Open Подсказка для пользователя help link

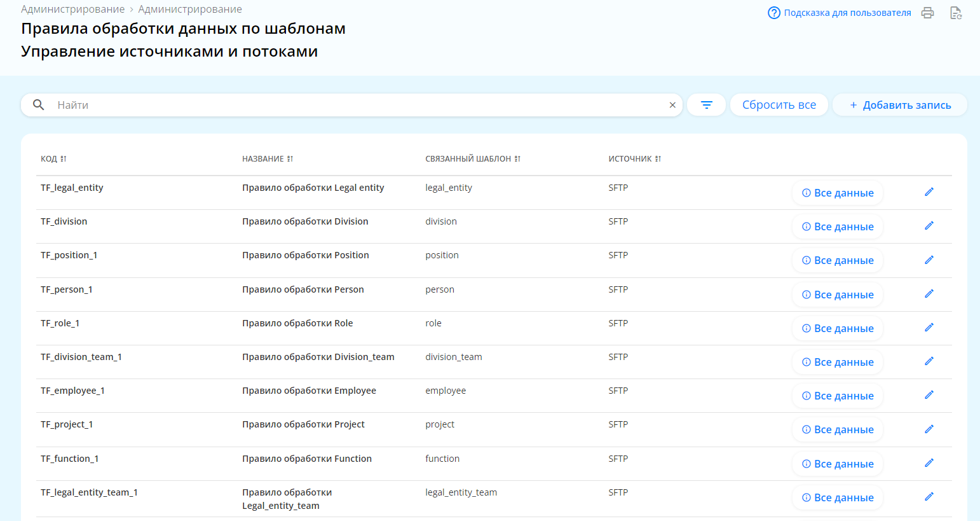pos(839,13)
